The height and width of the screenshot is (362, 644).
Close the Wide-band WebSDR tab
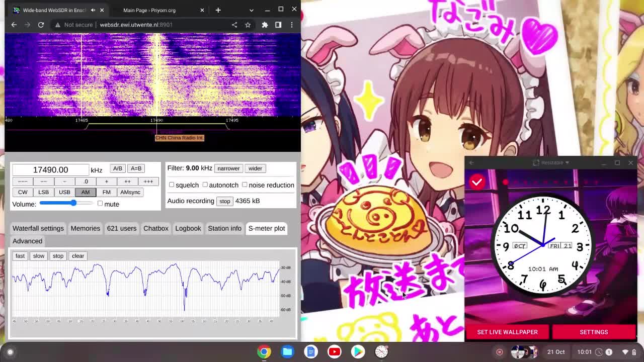click(x=102, y=10)
